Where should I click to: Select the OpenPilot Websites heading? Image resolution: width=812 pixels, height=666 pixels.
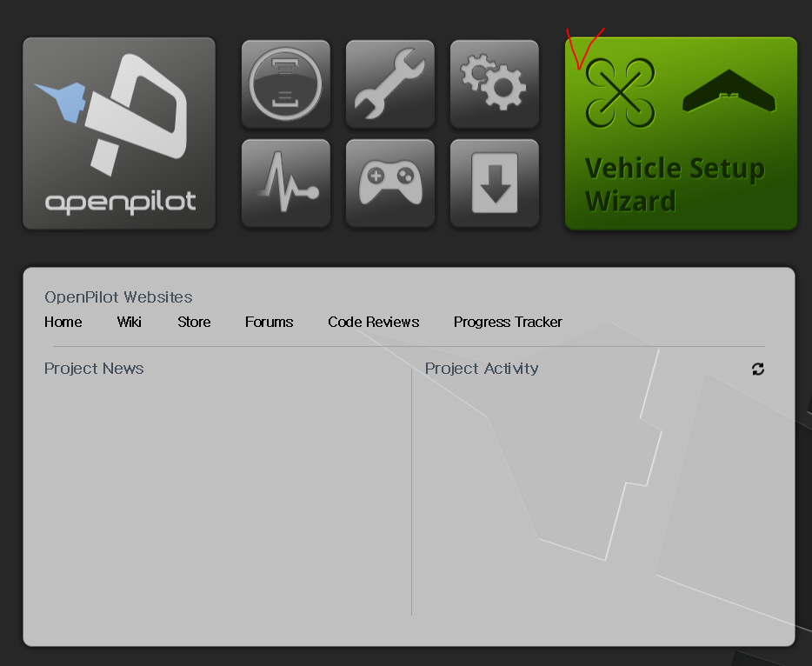(x=118, y=297)
